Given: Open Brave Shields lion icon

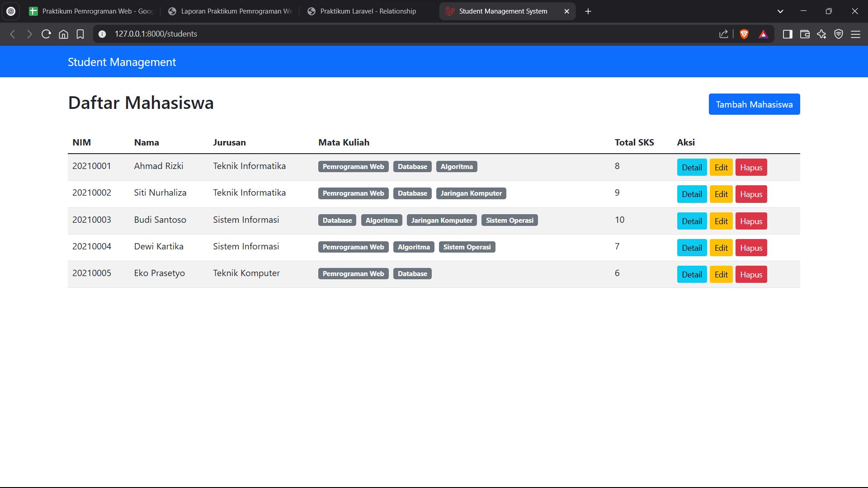Looking at the screenshot, I should pyautogui.click(x=744, y=34).
